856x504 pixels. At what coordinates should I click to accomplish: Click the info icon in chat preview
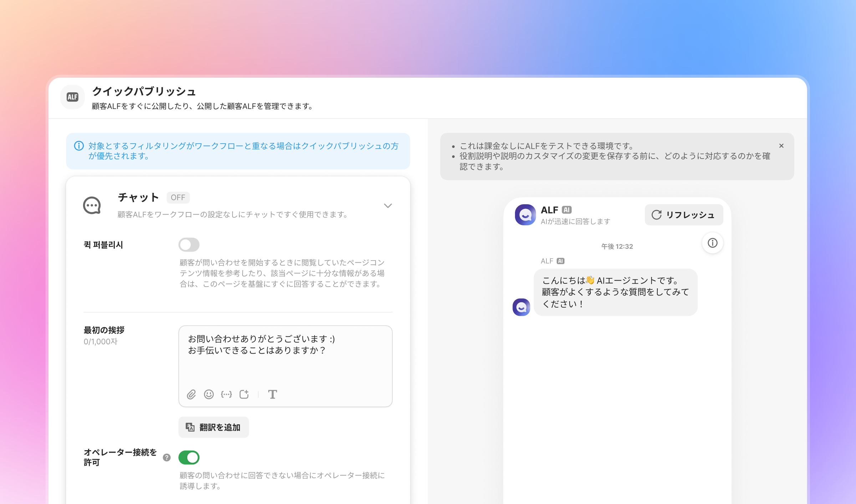(x=712, y=243)
